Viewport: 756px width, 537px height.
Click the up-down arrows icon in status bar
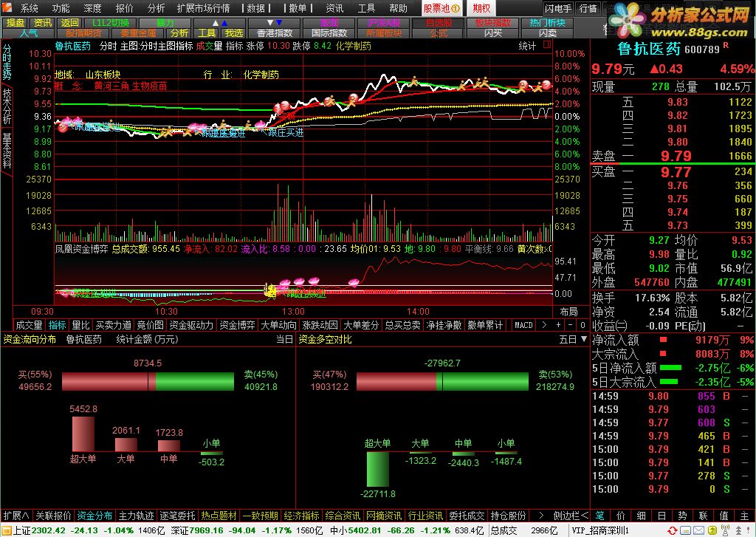[739, 530]
